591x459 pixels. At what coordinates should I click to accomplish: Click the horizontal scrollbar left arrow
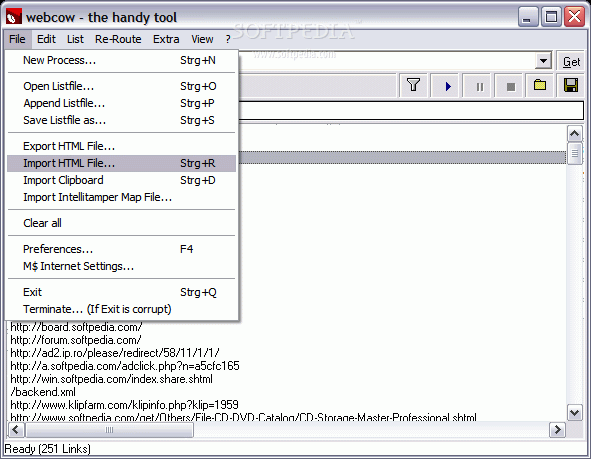click(16, 430)
